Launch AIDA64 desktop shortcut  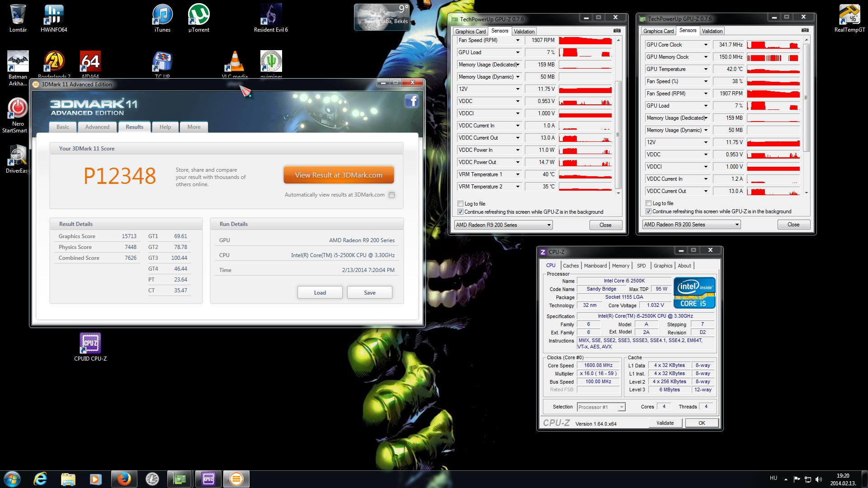(x=90, y=64)
